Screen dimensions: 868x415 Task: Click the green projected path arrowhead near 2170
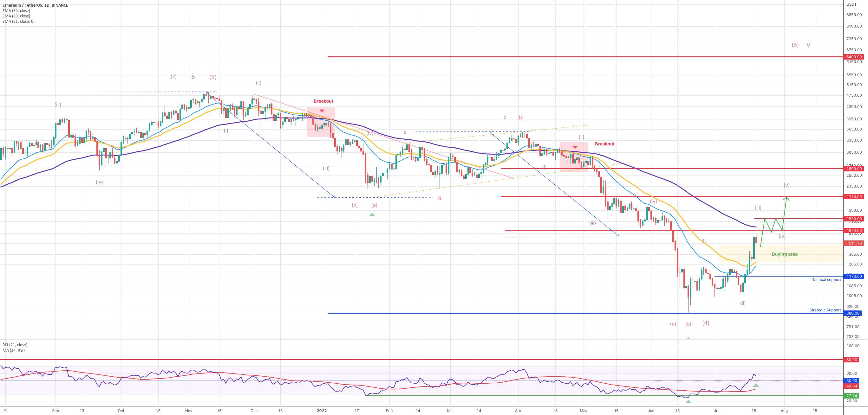pyautogui.click(x=786, y=199)
